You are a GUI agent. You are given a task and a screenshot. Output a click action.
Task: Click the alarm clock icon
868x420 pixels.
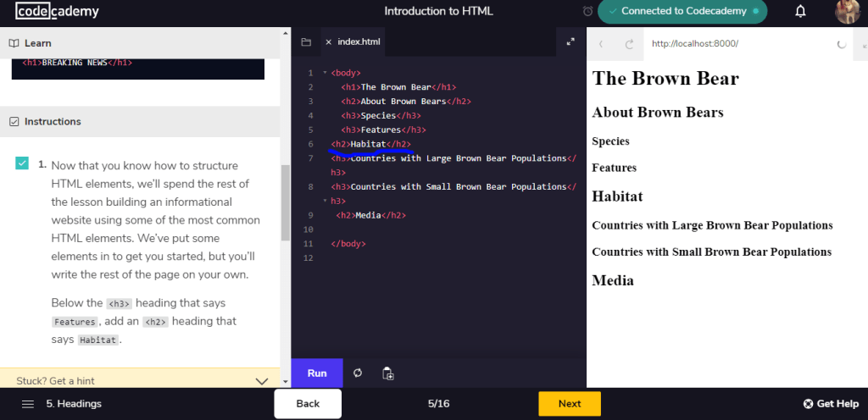tap(588, 12)
